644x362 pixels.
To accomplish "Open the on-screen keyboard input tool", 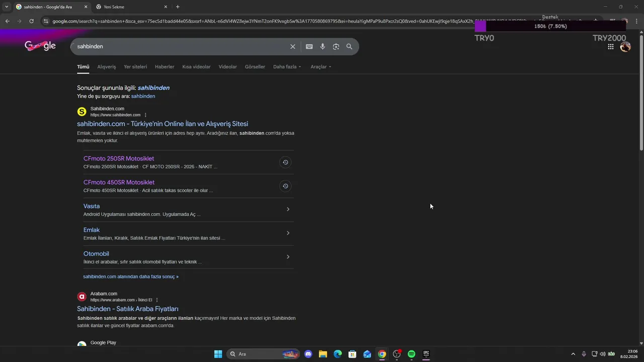I will point(309,46).
